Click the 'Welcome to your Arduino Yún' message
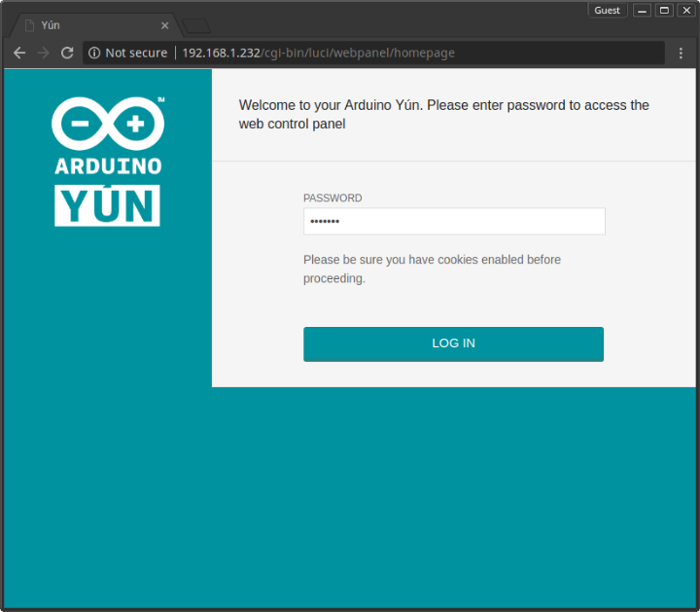700x612 pixels. [443, 115]
